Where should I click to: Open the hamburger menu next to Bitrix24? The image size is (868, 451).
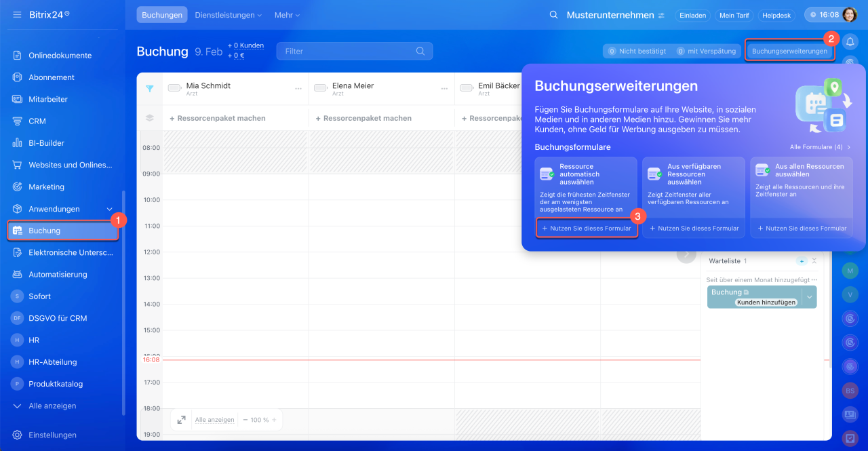coord(17,14)
